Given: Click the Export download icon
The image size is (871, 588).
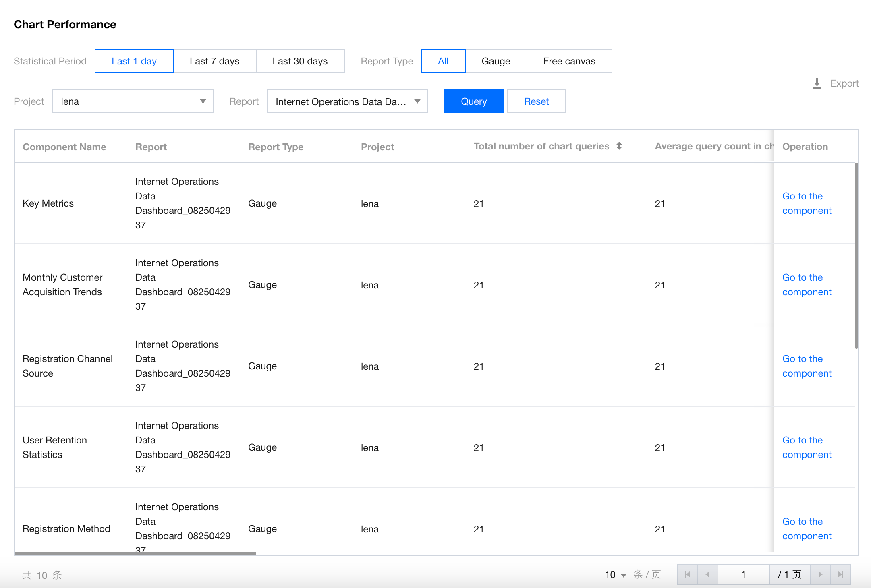Looking at the screenshot, I should (x=817, y=83).
